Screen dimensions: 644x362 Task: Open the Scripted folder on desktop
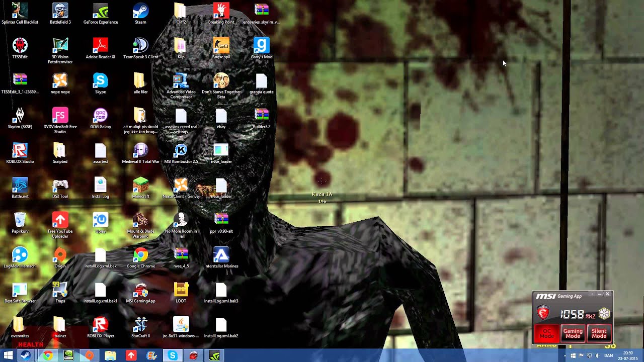60,152
